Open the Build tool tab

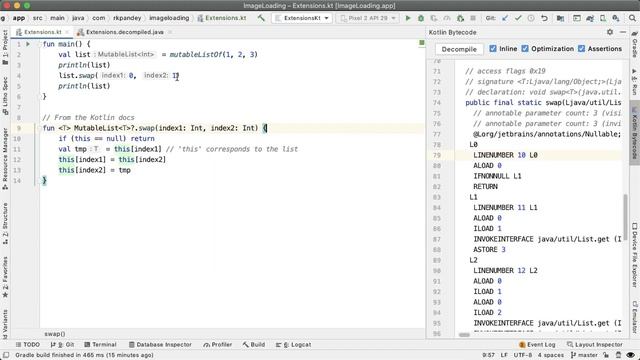(253, 344)
